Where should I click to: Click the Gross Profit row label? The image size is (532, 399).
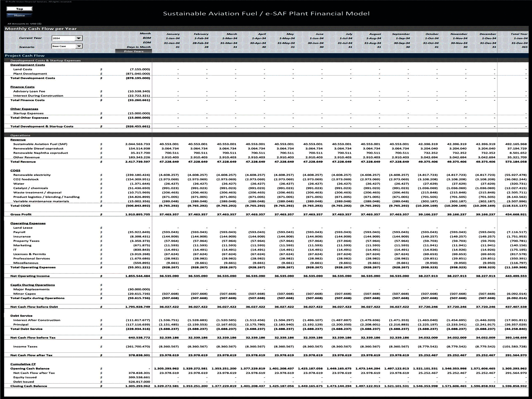(21, 214)
